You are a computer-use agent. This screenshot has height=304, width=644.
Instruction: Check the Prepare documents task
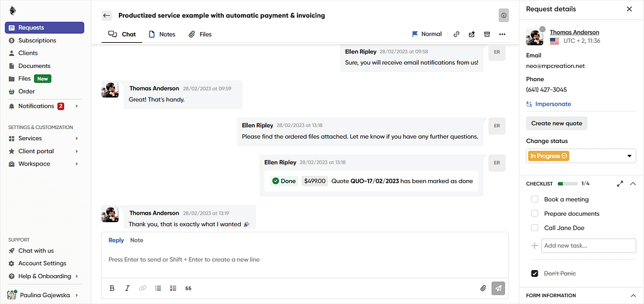(535, 213)
